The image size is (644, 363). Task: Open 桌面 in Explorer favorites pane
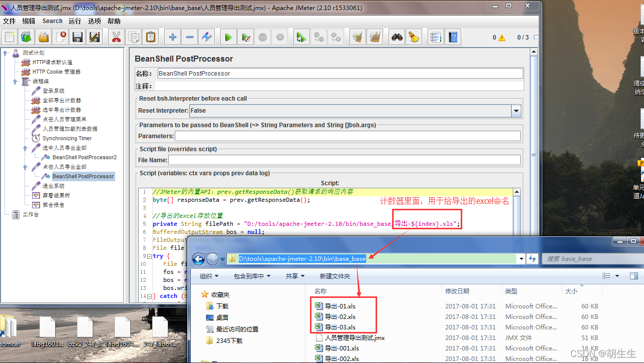tap(222, 318)
